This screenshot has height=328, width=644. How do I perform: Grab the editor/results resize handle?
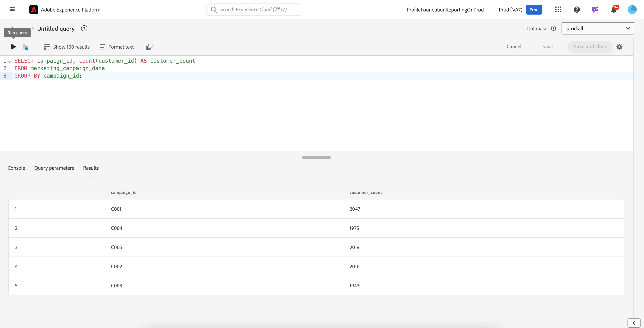coord(316,157)
